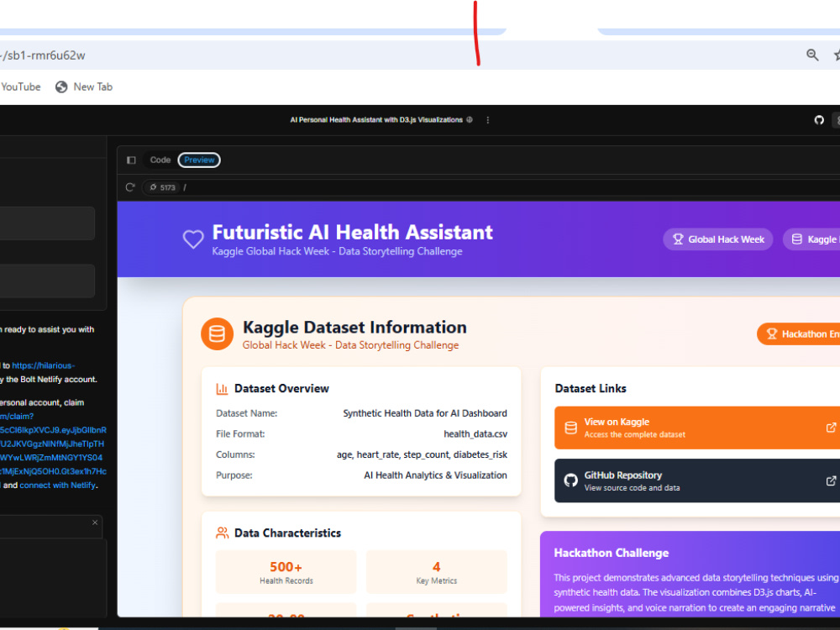Click the Hackathon Challenge heading
This screenshot has width=840, height=630.
[x=612, y=553]
